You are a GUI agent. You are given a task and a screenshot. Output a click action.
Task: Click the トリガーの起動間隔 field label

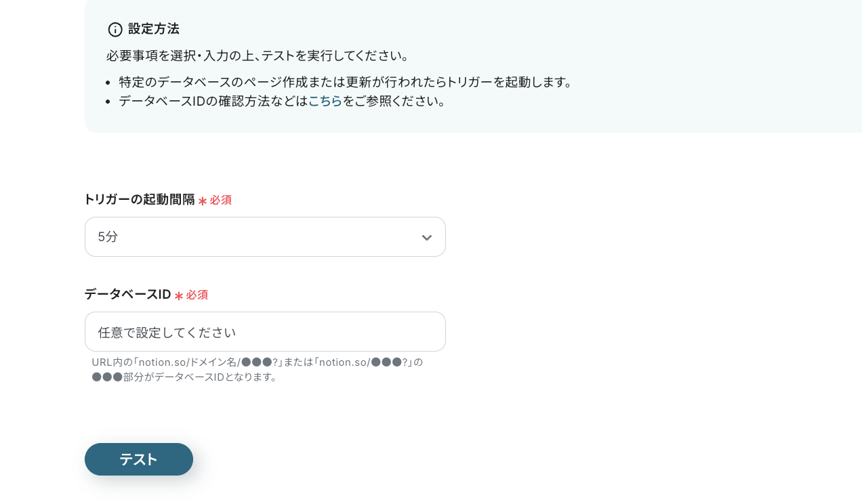[x=139, y=199]
